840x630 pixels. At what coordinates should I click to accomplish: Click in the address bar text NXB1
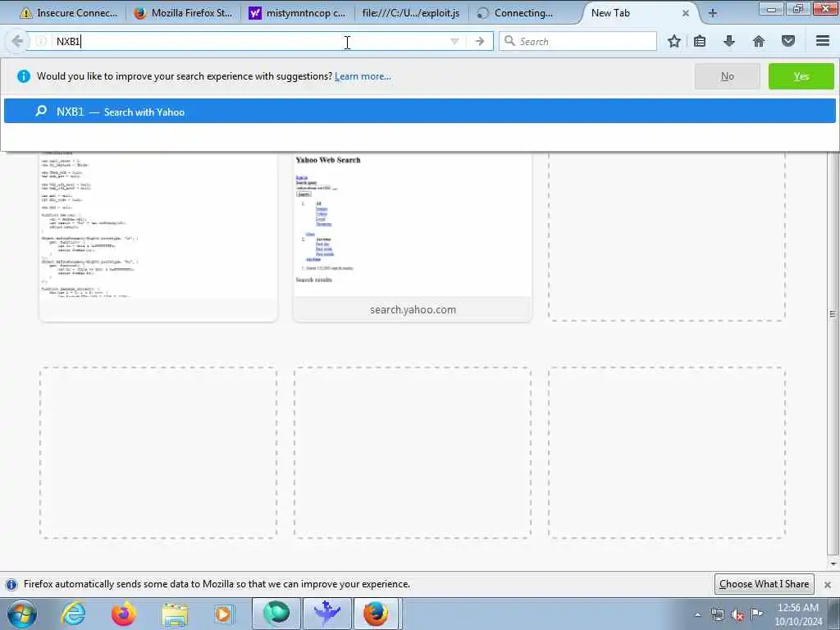68,41
